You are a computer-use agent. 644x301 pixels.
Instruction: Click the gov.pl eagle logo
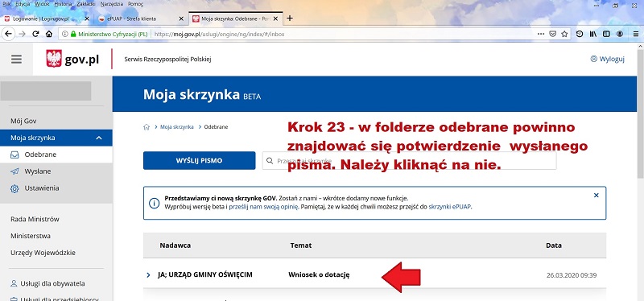pyautogui.click(x=54, y=59)
